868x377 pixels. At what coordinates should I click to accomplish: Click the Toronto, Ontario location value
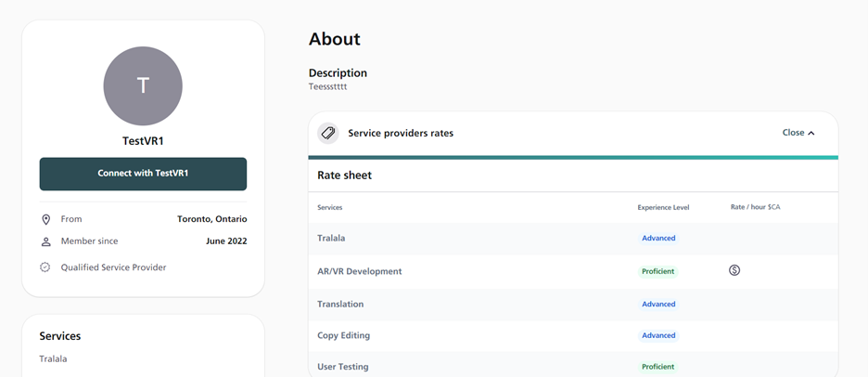coord(212,219)
